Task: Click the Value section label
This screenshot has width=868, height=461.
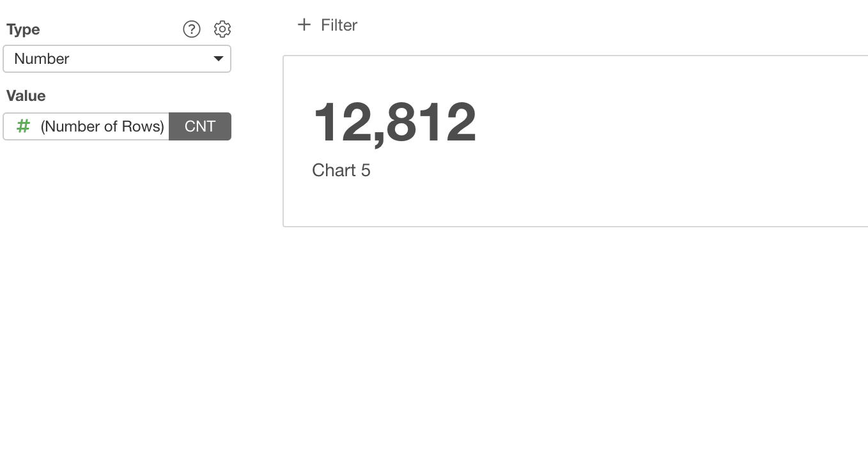Action: click(x=26, y=96)
